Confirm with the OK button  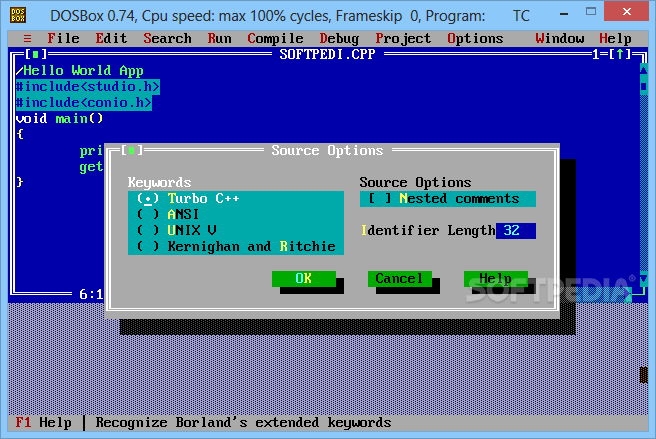(x=304, y=278)
